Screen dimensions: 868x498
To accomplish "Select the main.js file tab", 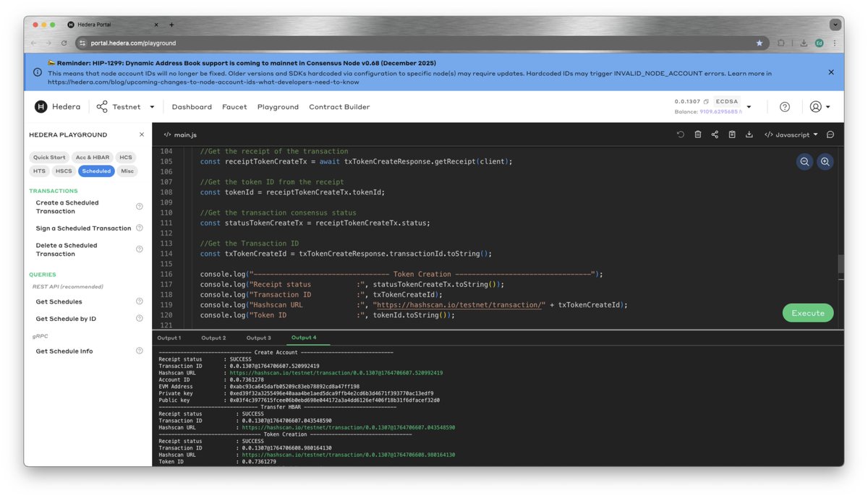I will click(x=180, y=134).
